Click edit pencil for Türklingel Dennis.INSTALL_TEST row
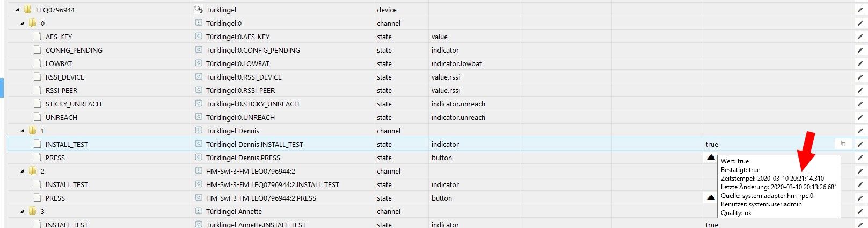Viewport: 868px width, 228px height. tap(860, 144)
